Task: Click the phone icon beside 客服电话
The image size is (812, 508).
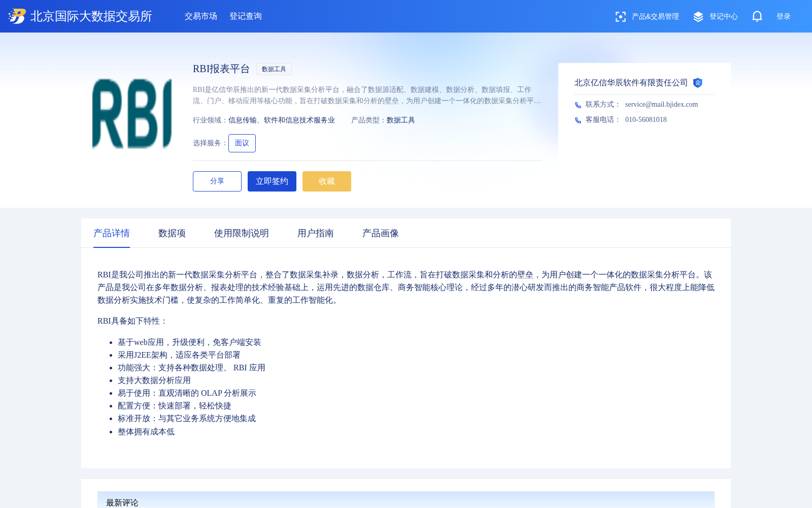Action: pos(578,120)
